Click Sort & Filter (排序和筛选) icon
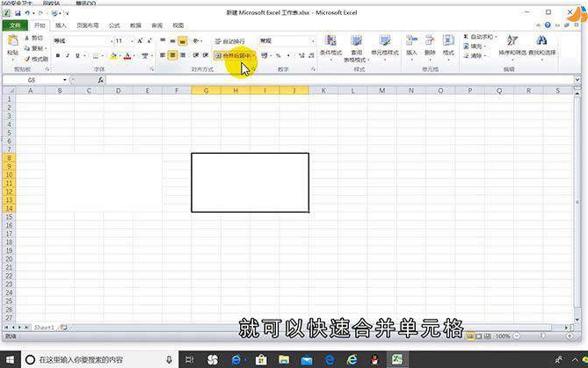 tap(512, 40)
